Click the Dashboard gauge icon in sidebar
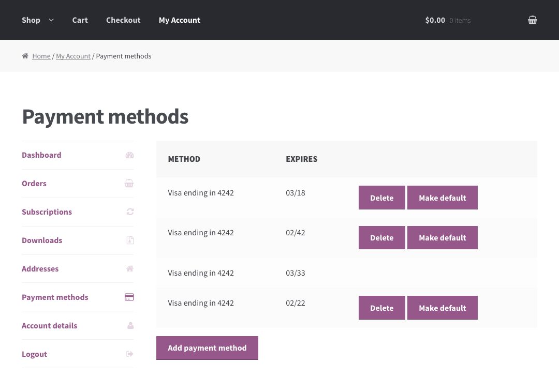559x392 pixels. point(129,155)
